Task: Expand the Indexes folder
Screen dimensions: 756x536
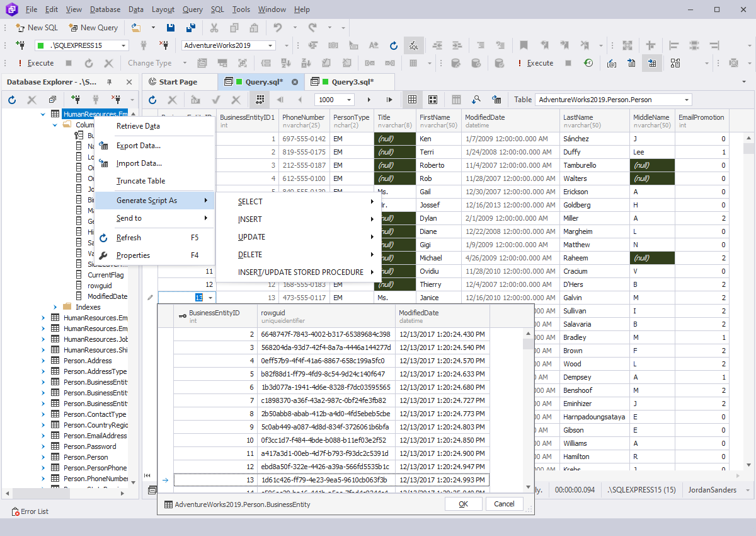Action: tap(55, 307)
